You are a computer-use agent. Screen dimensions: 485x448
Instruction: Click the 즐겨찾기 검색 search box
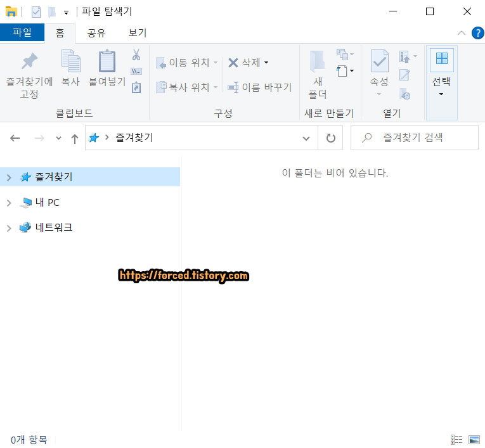[415, 138]
